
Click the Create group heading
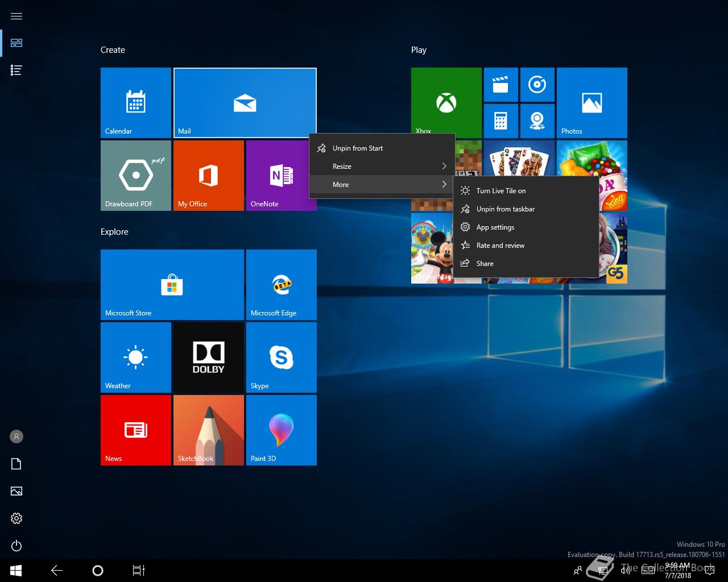click(113, 50)
